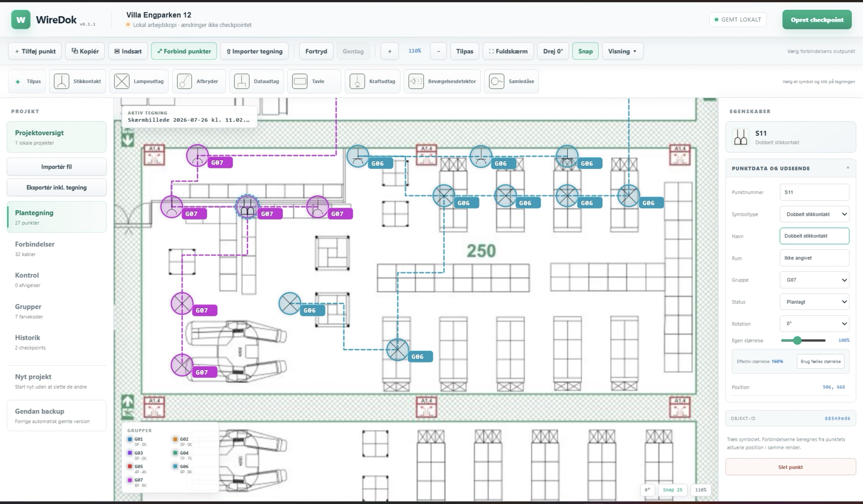Open the Symboltype dropdown
Screen dimensions: 863x504
coord(814,214)
